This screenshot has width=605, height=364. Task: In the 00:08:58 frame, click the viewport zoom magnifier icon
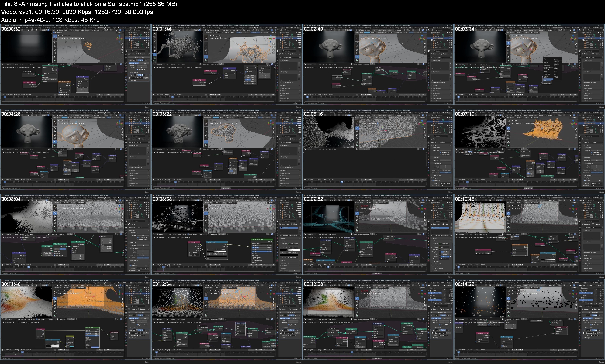pos(274,214)
